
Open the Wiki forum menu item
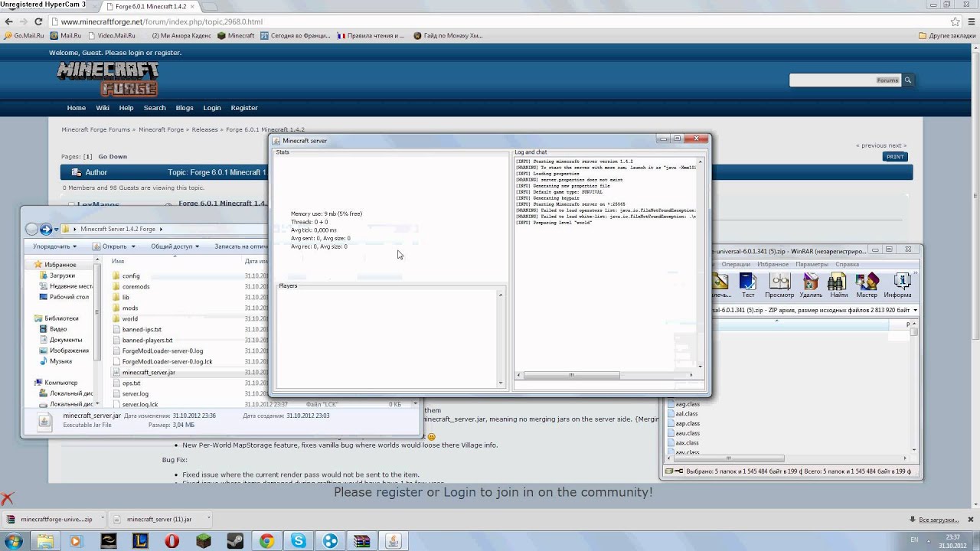click(x=102, y=108)
